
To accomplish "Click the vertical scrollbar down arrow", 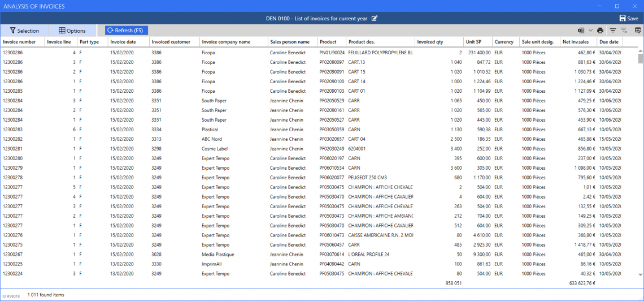I will click(640, 274).
